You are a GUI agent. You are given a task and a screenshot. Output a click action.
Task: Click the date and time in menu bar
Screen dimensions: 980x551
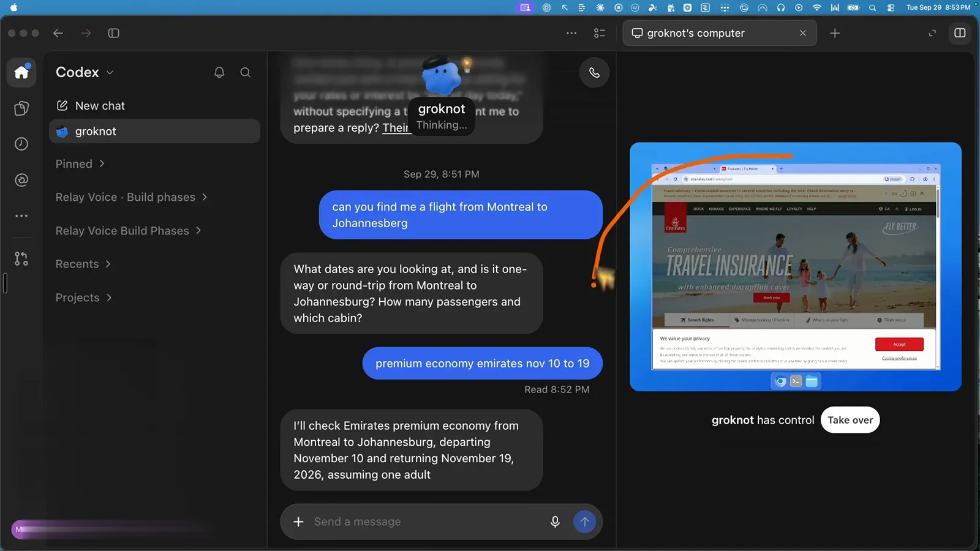point(938,7)
